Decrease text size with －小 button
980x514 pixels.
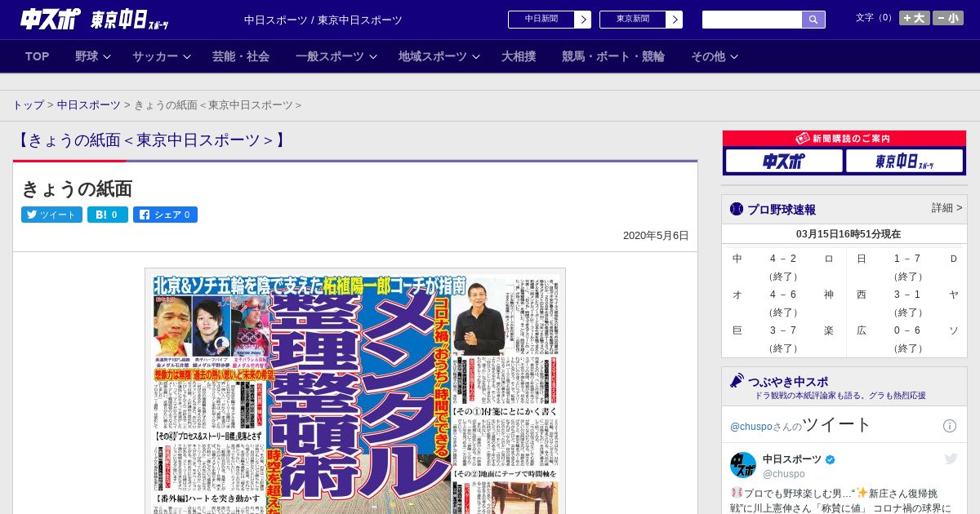point(948,18)
